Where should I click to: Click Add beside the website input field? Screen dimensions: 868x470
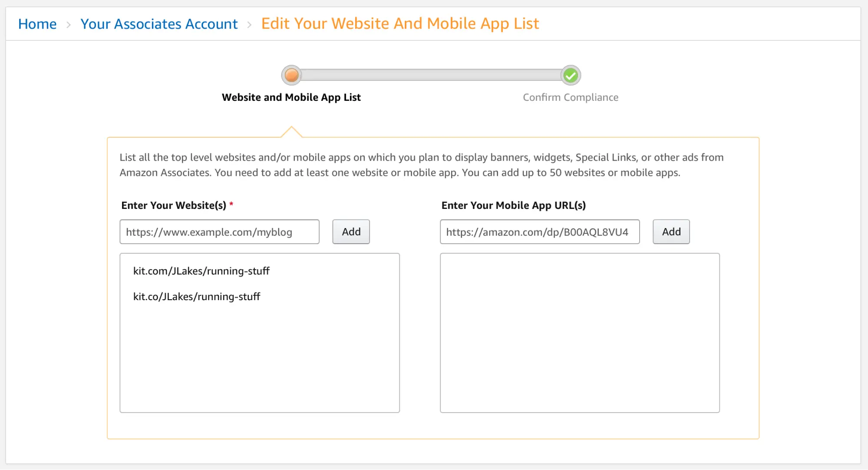pyautogui.click(x=350, y=232)
